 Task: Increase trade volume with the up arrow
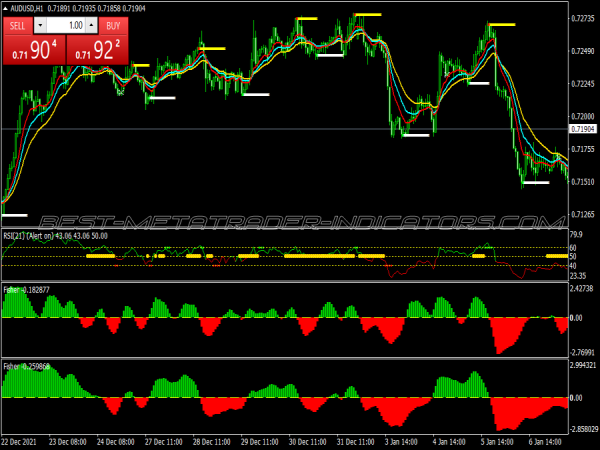coord(91,26)
